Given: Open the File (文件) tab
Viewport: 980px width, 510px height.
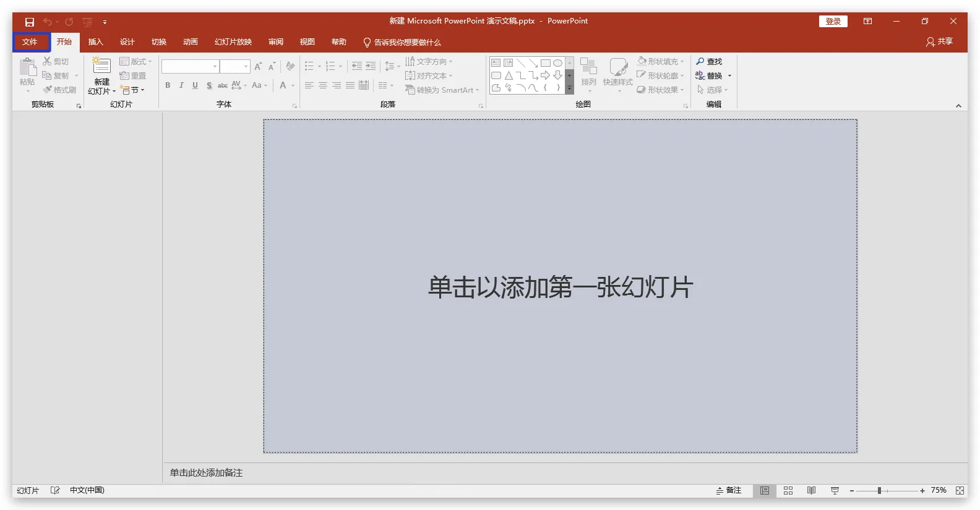Looking at the screenshot, I should (x=30, y=42).
